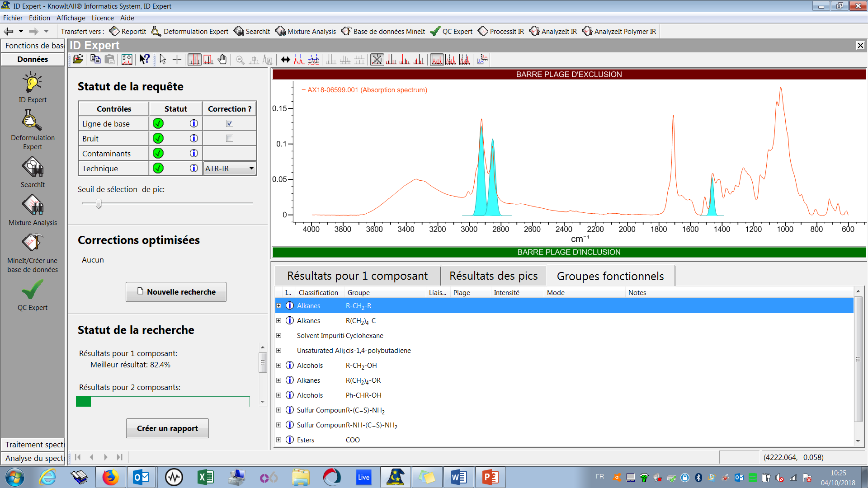Image resolution: width=868 pixels, height=488 pixels.
Task: Enable the Bruit correction checkbox
Action: coord(230,138)
